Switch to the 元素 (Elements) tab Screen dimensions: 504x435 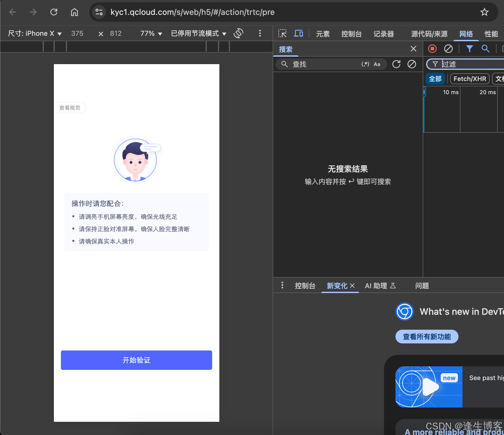[x=323, y=34]
